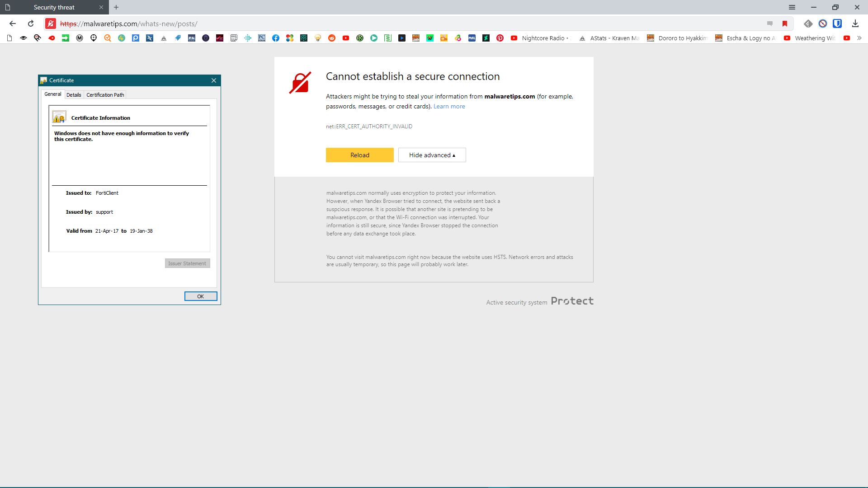Screen dimensions: 868x488
Task: Go back using the back arrow
Action: pyautogui.click(x=13, y=23)
